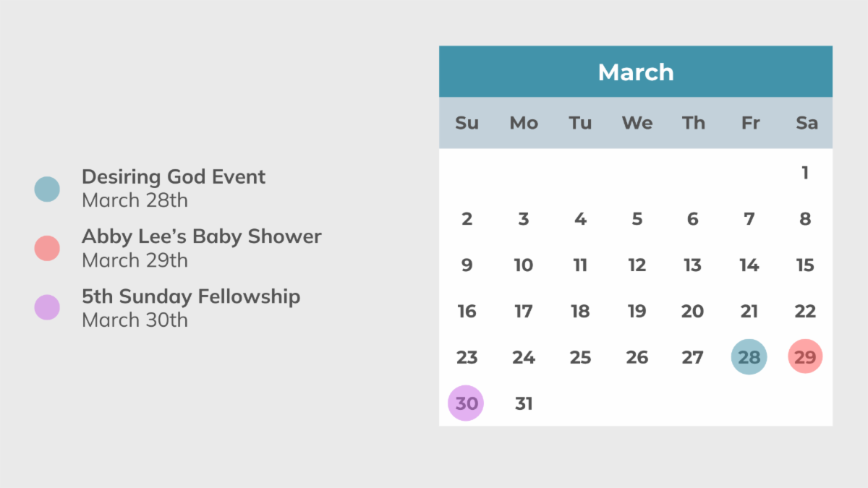The height and width of the screenshot is (488, 868).
Task: Choose March 17 on the calendar
Action: click(x=524, y=312)
